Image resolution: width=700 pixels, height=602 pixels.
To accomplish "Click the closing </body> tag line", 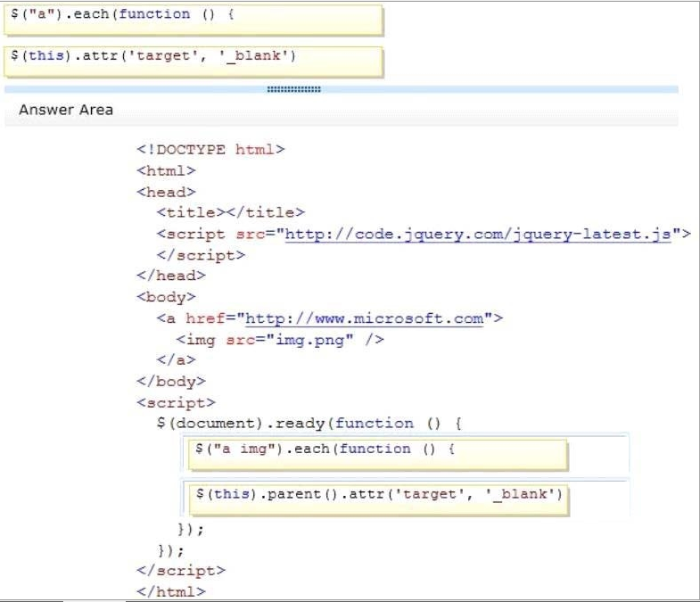I will [171, 382].
